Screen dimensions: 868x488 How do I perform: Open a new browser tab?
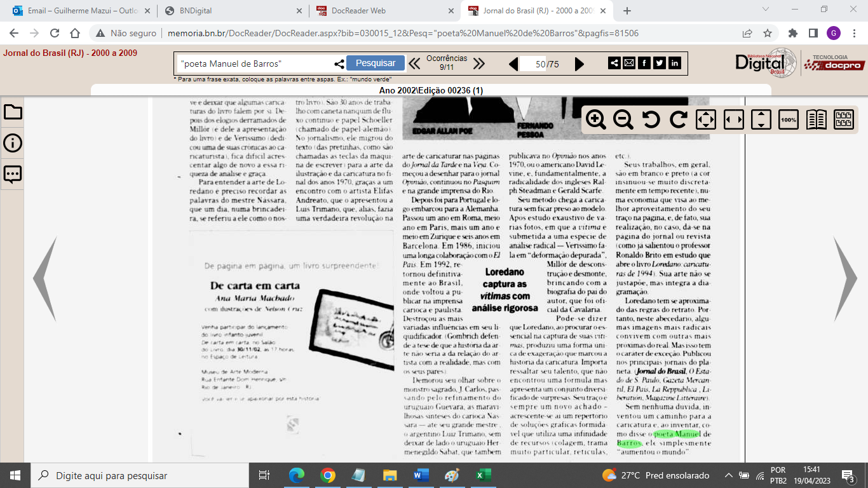click(627, 11)
